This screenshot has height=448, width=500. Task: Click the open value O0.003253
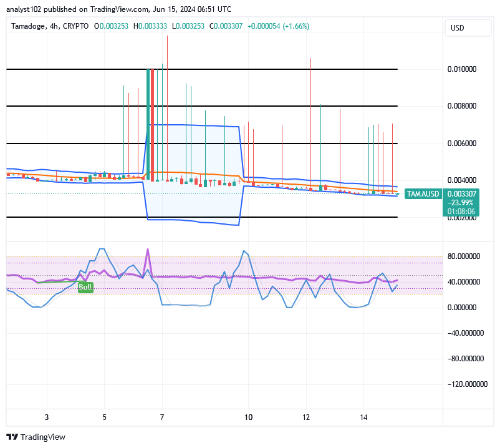click(x=112, y=26)
